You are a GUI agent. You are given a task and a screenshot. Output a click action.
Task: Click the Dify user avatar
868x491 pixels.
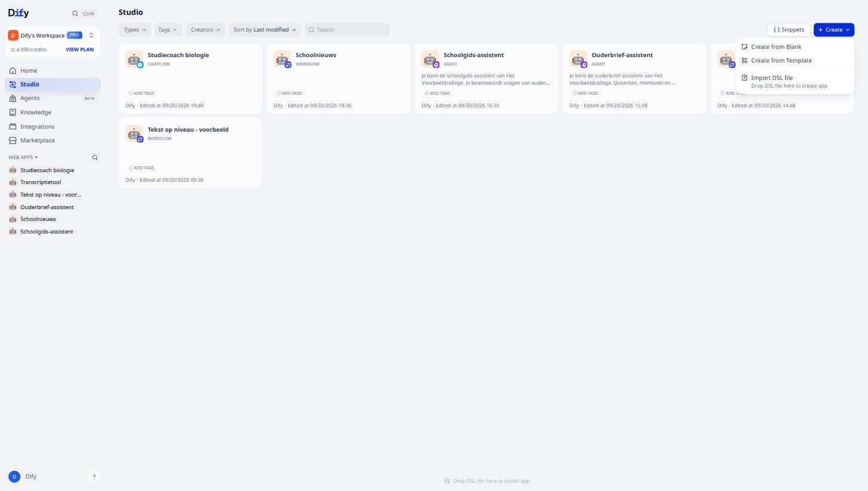[x=14, y=477]
